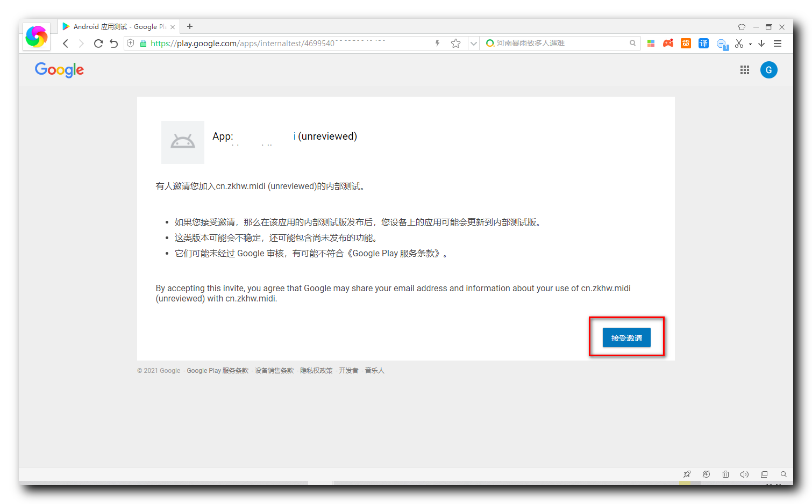Image resolution: width=812 pixels, height=504 pixels.
Task: Click the Android app placeholder icon
Action: [x=183, y=142]
